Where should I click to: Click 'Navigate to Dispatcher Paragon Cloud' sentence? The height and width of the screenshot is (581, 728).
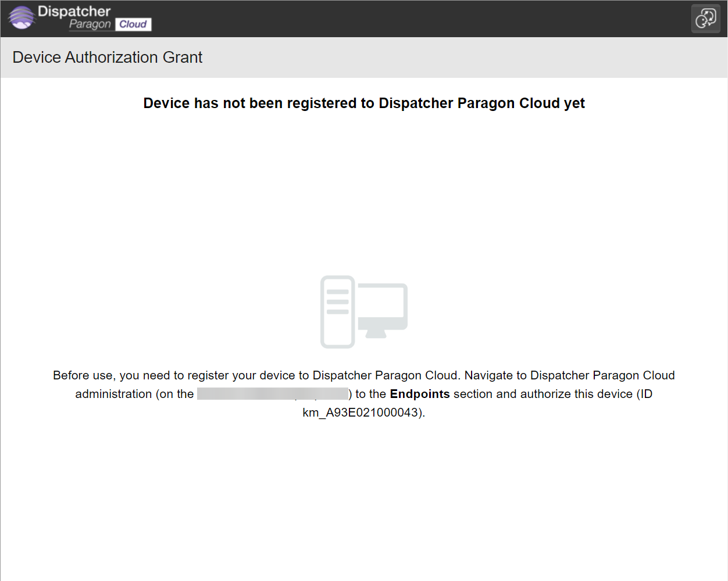pyautogui.click(x=569, y=375)
